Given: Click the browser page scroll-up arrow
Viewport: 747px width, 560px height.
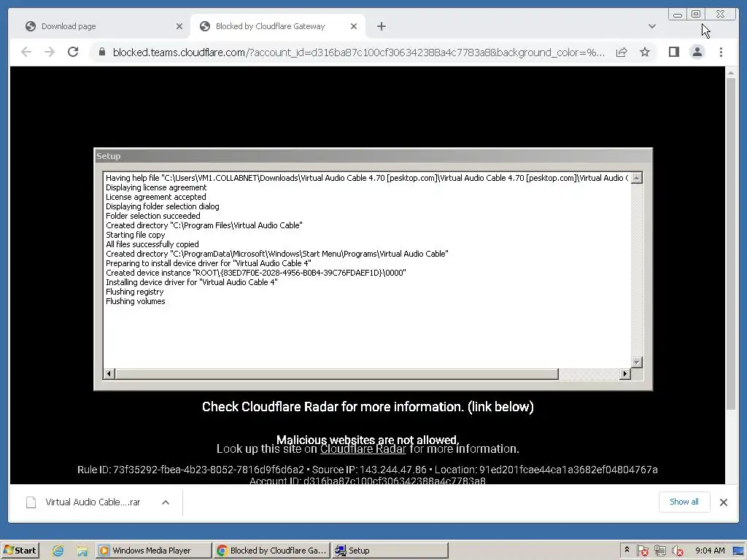Looking at the screenshot, I should click(x=731, y=73).
